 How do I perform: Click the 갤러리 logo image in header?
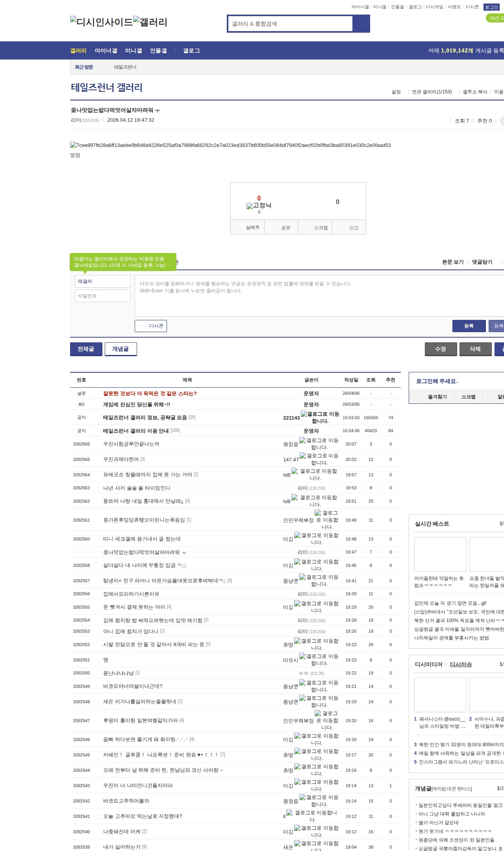pyautogui.click(x=150, y=22)
